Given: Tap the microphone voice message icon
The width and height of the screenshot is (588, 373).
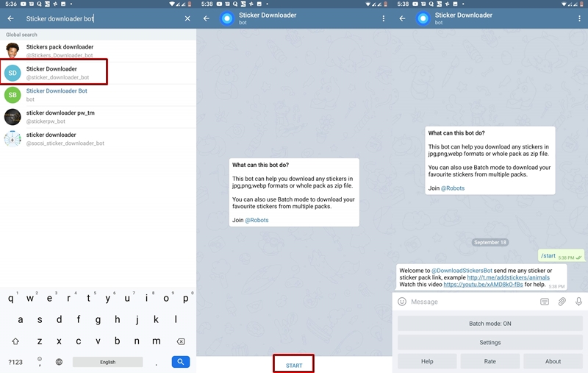Looking at the screenshot, I should [578, 302].
